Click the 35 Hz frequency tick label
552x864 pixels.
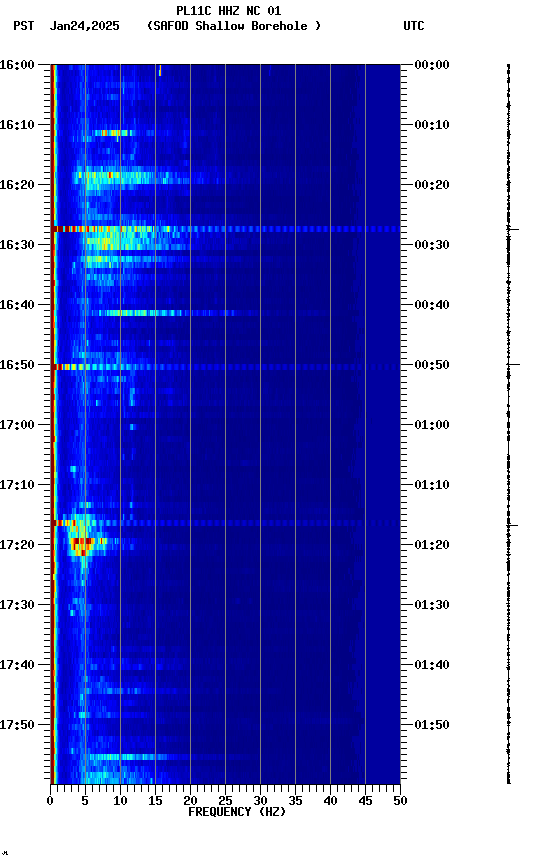click(295, 801)
